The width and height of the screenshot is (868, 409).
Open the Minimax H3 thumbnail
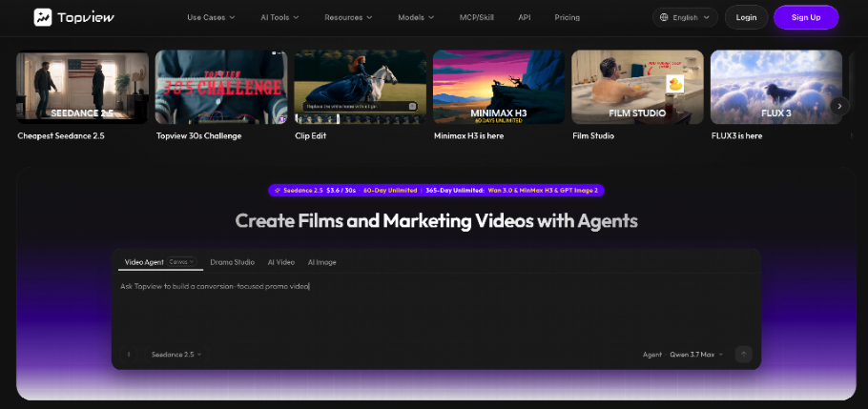tap(499, 87)
